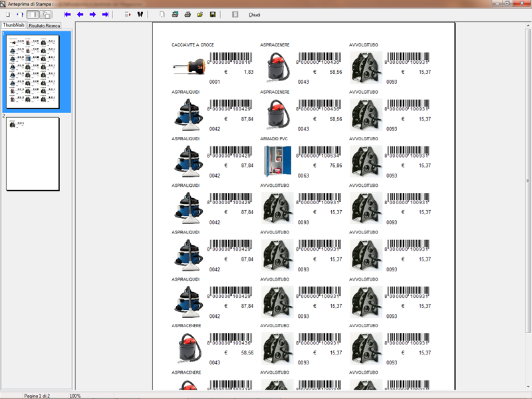The image size is (532, 399).
Task: Toggle the thumbnails side panel button
Action: click(33, 15)
